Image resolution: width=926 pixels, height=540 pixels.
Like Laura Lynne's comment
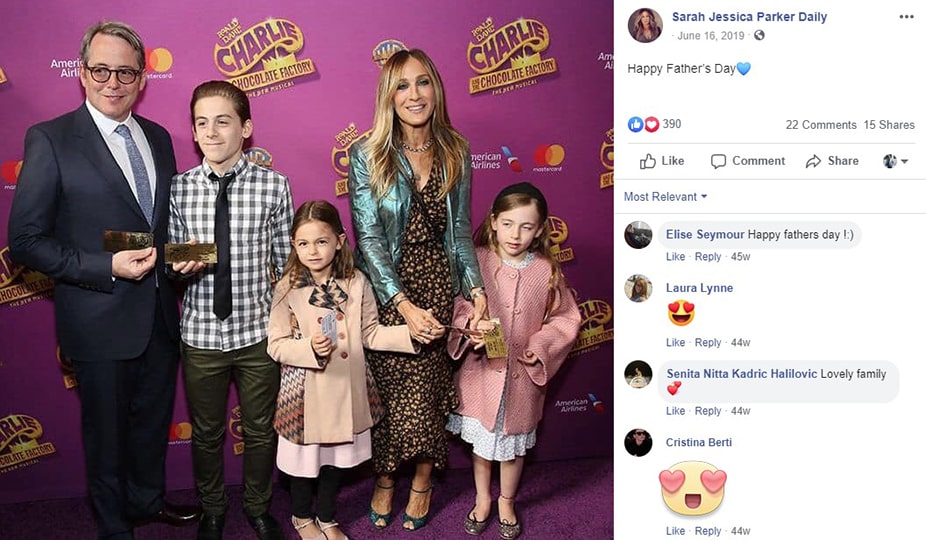tap(675, 342)
